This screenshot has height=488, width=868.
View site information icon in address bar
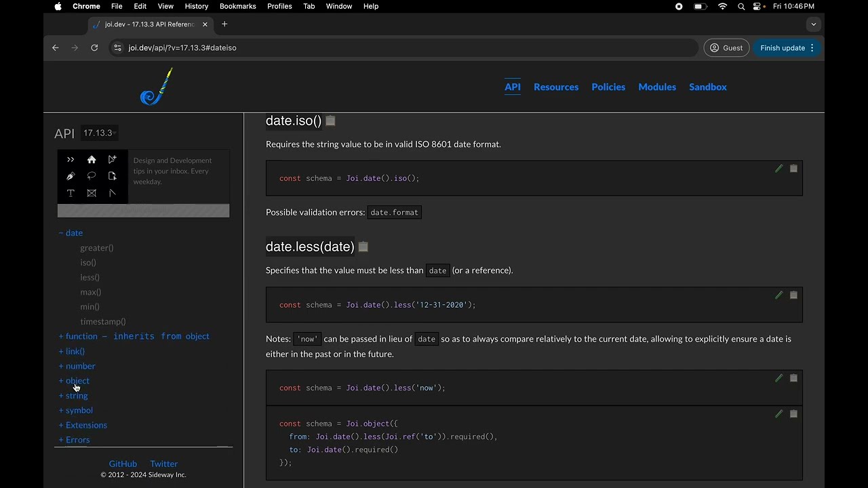[x=117, y=47]
